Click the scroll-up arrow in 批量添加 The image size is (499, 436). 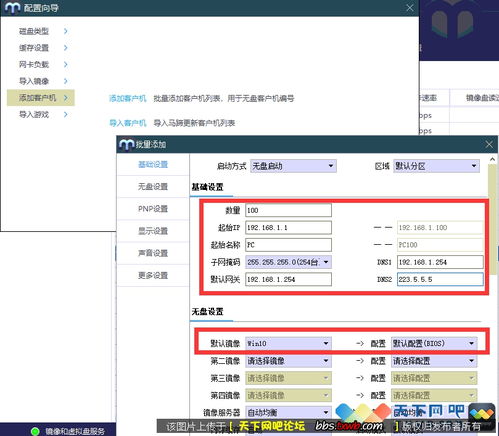pyautogui.click(x=492, y=160)
